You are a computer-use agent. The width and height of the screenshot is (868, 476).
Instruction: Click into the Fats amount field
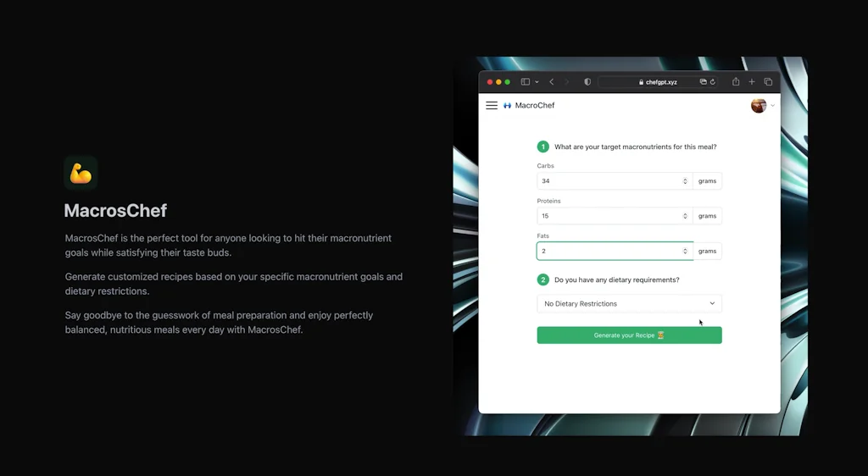pyautogui.click(x=615, y=251)
